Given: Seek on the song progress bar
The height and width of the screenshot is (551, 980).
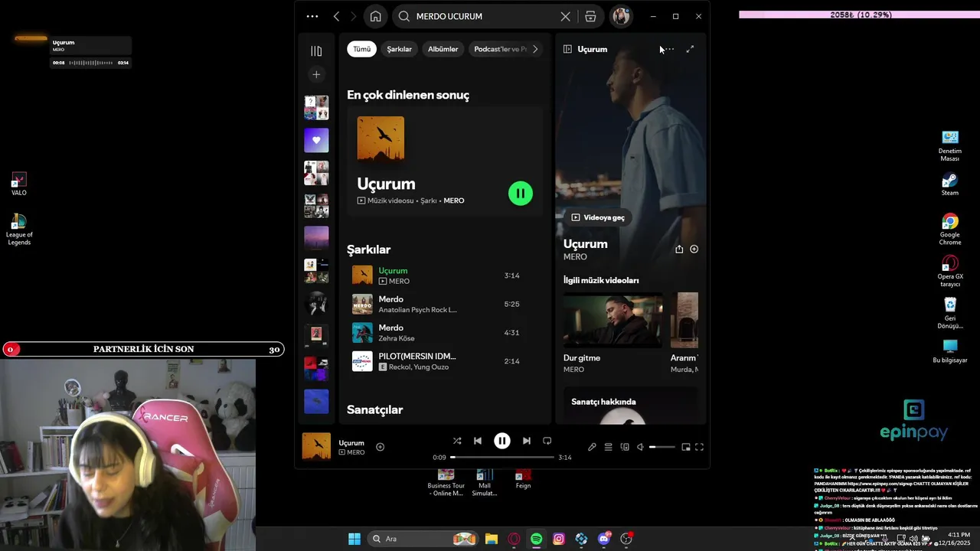Looking at the screenshot, I should [x=502, y=457].
